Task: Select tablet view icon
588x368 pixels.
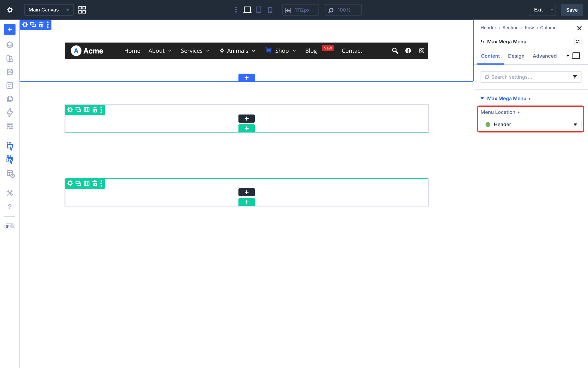Action: click(259, 10)
